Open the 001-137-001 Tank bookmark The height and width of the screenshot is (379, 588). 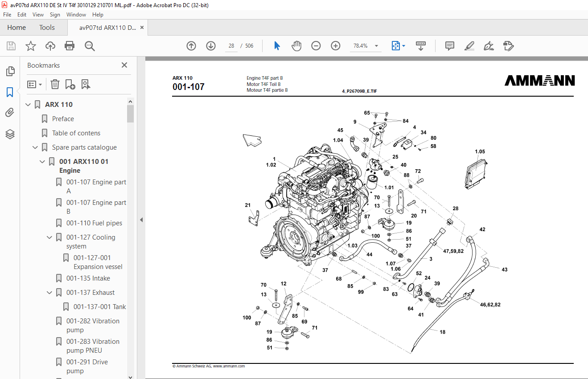(100, 307)
